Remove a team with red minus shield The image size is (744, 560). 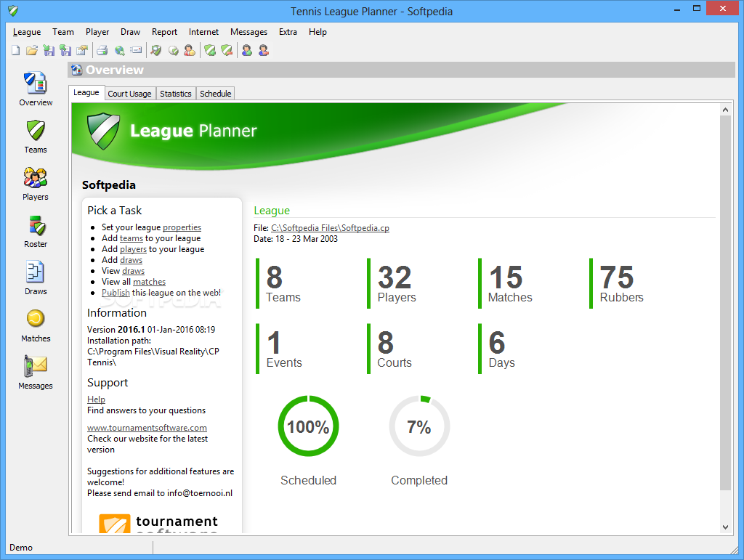coord(227,50)
